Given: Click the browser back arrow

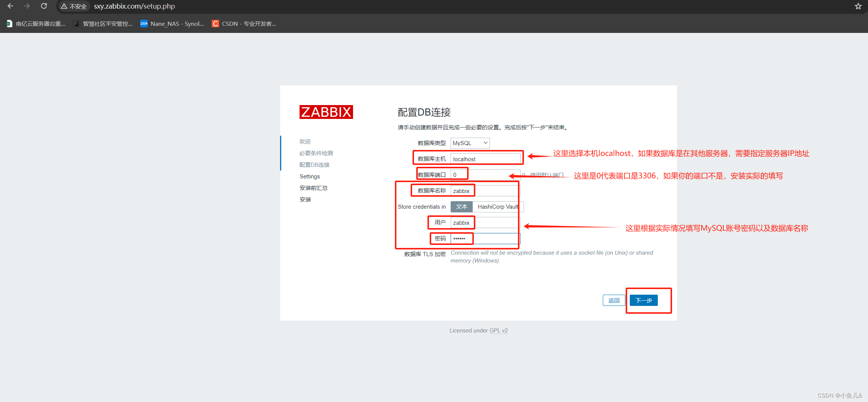Looking at the screenshot, I should click(10, 6).
